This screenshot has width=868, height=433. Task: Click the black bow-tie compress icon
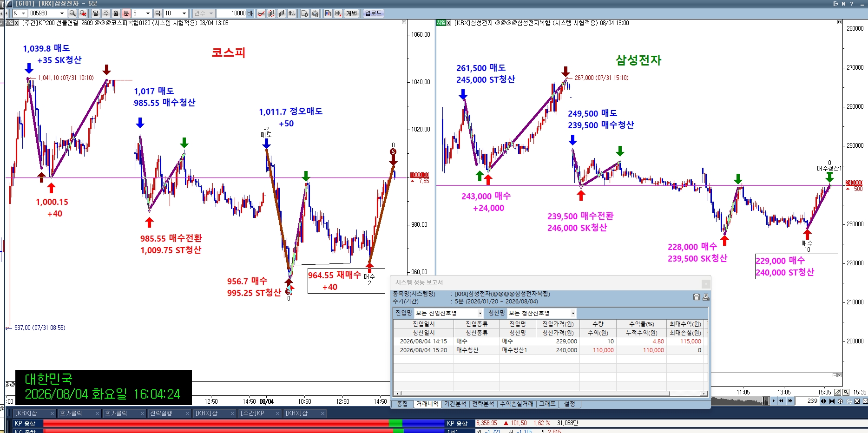coord(832,401)
